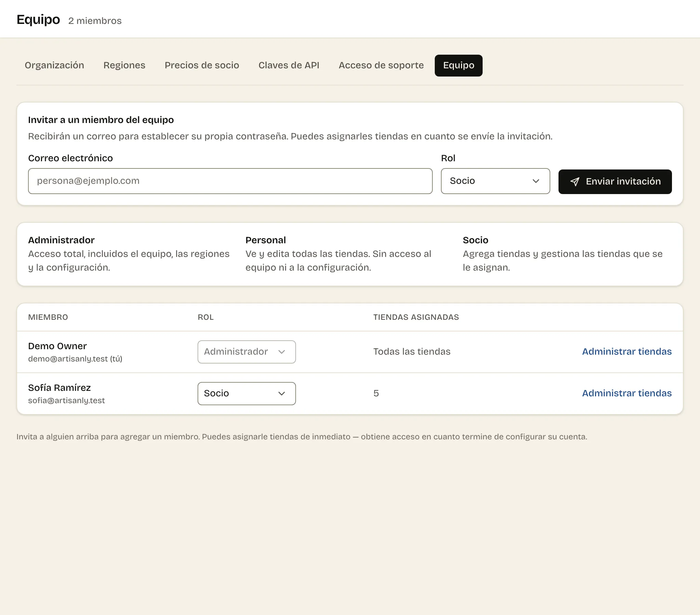Switch to the Regiones tab
700x615 pixels.
[x=124, y=65]
